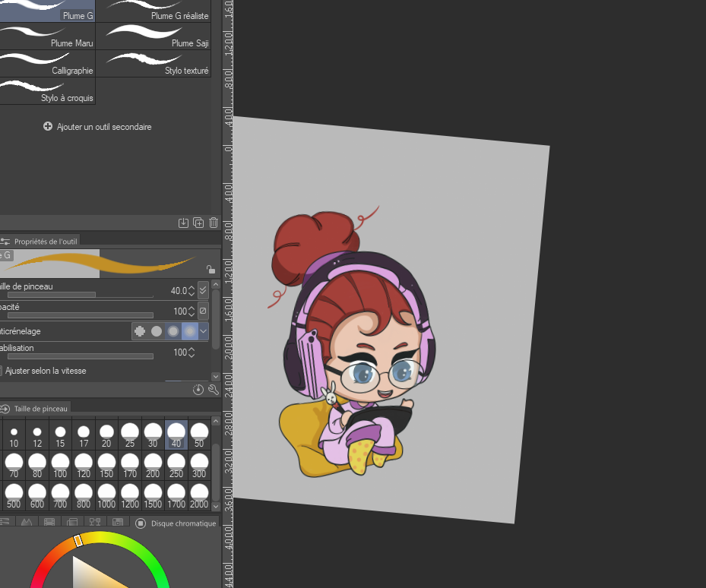This screenshot has height=588, width=706.
Task: Select the medium anti-aliasing option
Action: pos(173,331)
